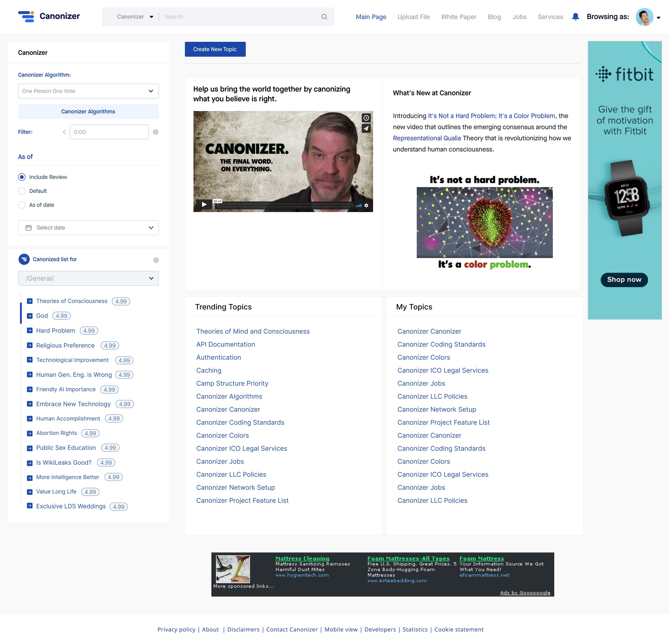
Task: Open the notifications bell
Action: [x=575, y=16]
